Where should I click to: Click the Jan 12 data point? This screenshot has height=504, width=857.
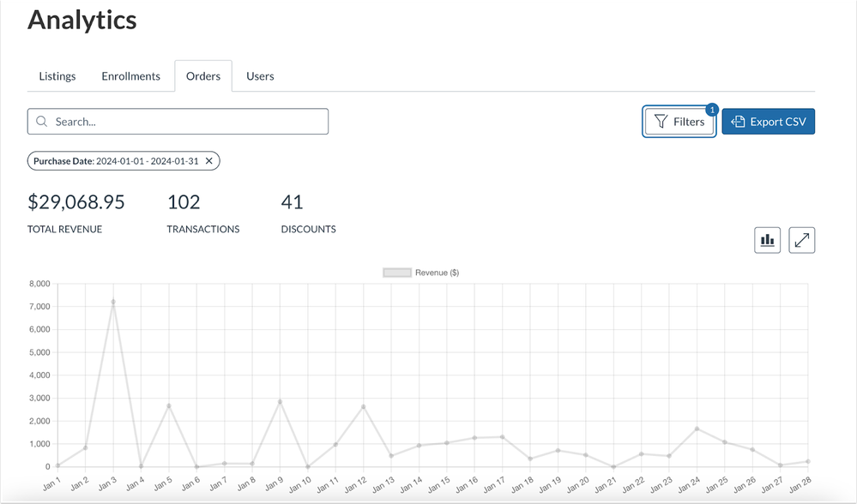coord(363,406)
